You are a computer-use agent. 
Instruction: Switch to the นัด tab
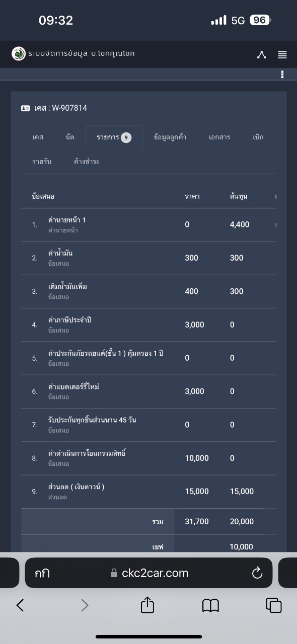(70, 137)
